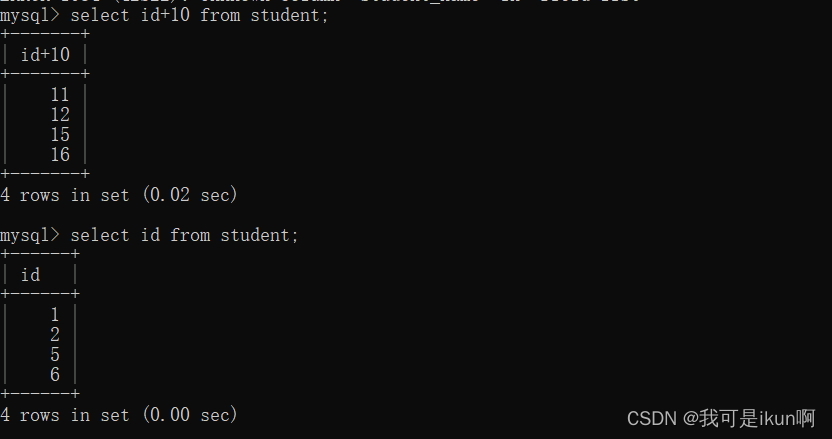Select the id+10 column header
The image size is (832, 439).
point(46,54)
